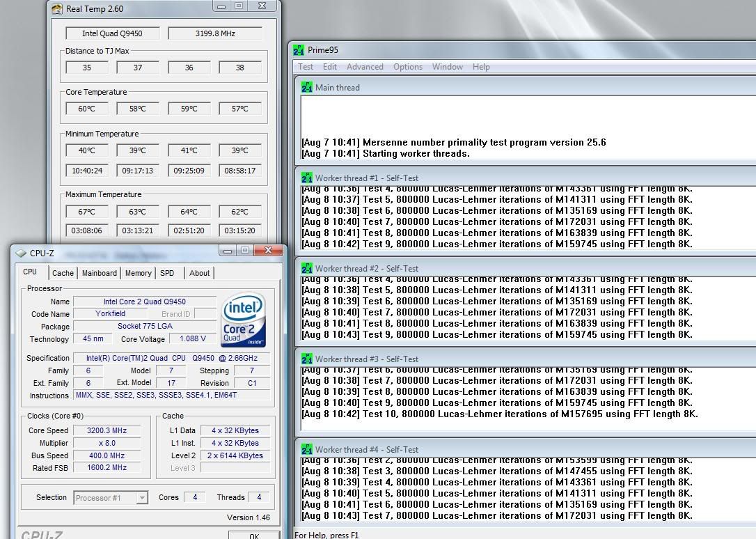
Task: Click the 59°C core temperature value
Action: click(189, 109)
